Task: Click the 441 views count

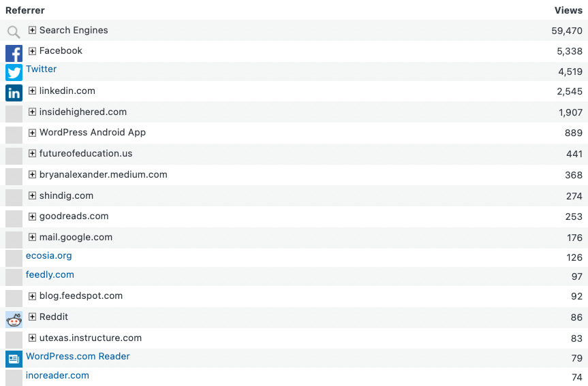Action: point(574,154)
